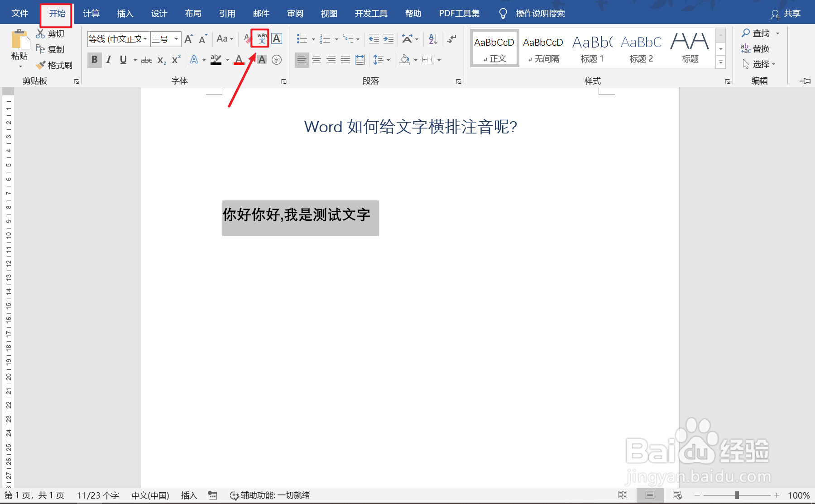The height and width of the screenshot is (504, 815).
Task: Decrease font size with shrink-font icon
Action: (203, 39)
